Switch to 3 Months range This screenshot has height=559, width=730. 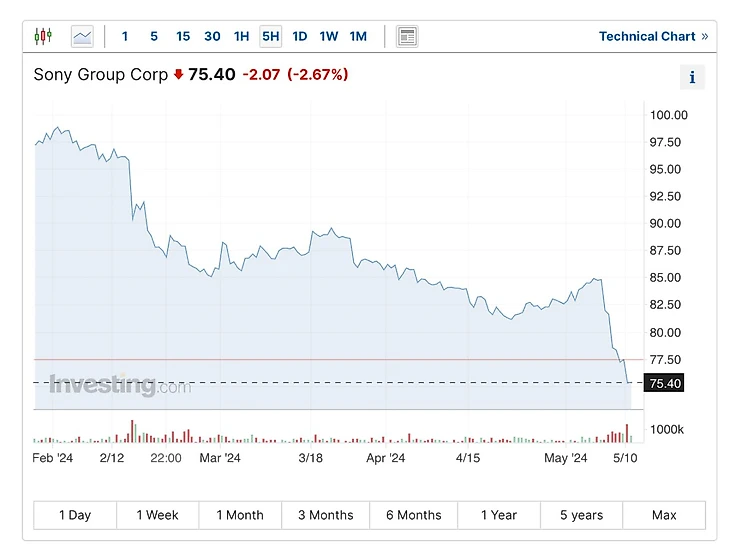click(326, 515)
